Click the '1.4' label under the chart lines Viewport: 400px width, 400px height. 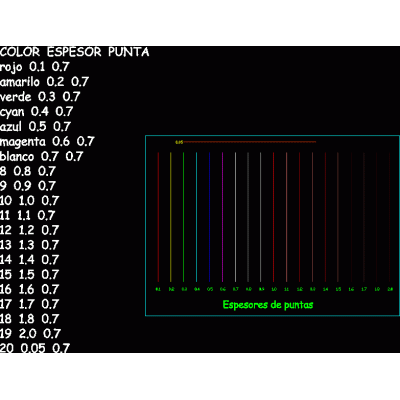326,289
